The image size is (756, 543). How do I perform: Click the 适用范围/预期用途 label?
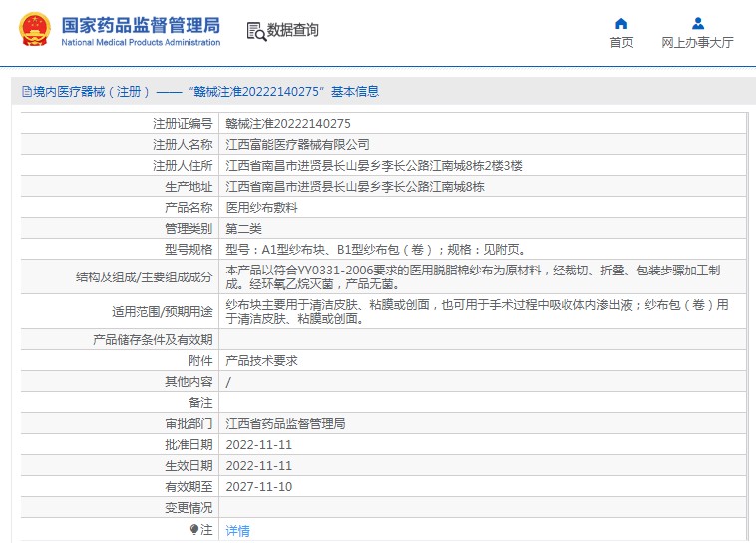click(162, 312)
